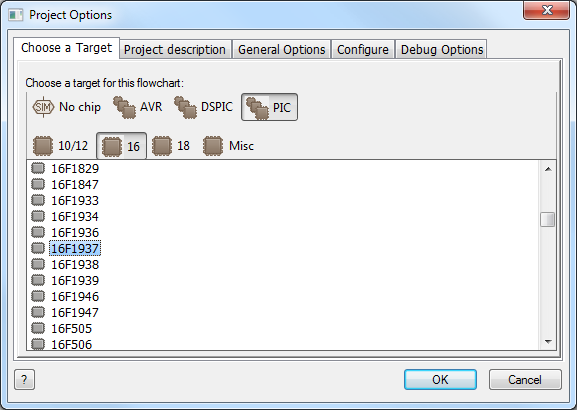Viewport: 577px width, 410px height.
Task: Choose the AVR chip family icon
Action: point(124,107)
